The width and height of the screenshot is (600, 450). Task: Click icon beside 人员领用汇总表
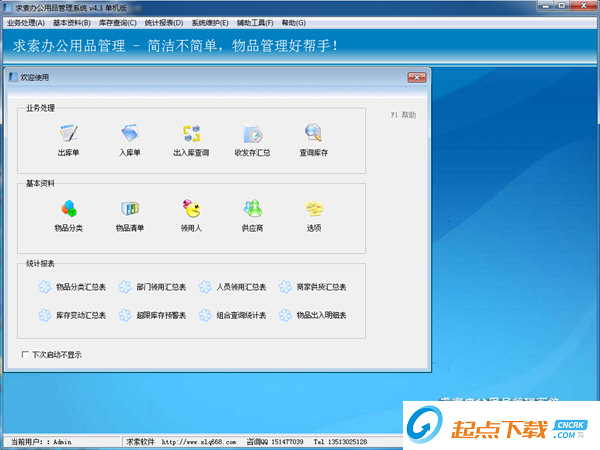205,287
